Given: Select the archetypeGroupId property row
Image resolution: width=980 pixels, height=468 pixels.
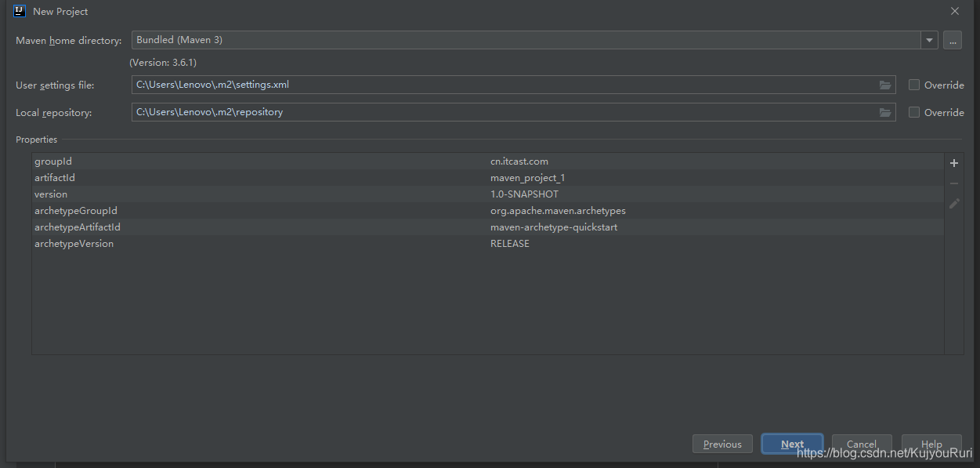Looking at the screenshot, I should (x=487, y=211).
